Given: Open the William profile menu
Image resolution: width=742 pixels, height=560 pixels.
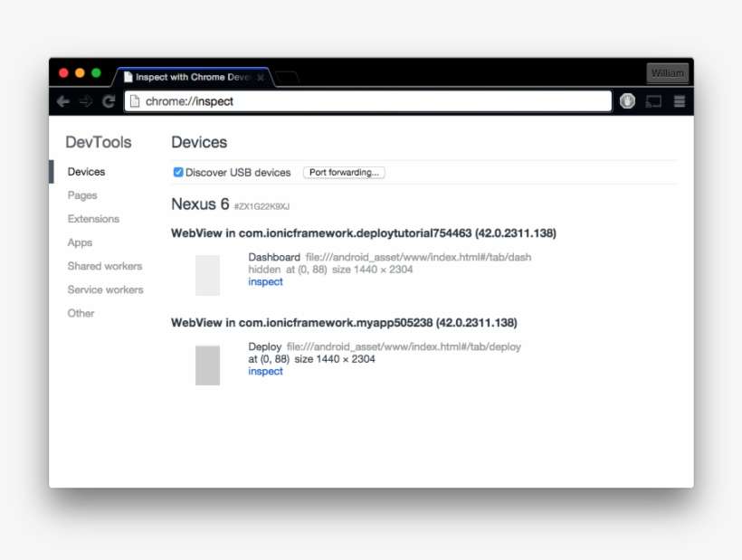Looking at the screenshot, I should tap(668, 73).
